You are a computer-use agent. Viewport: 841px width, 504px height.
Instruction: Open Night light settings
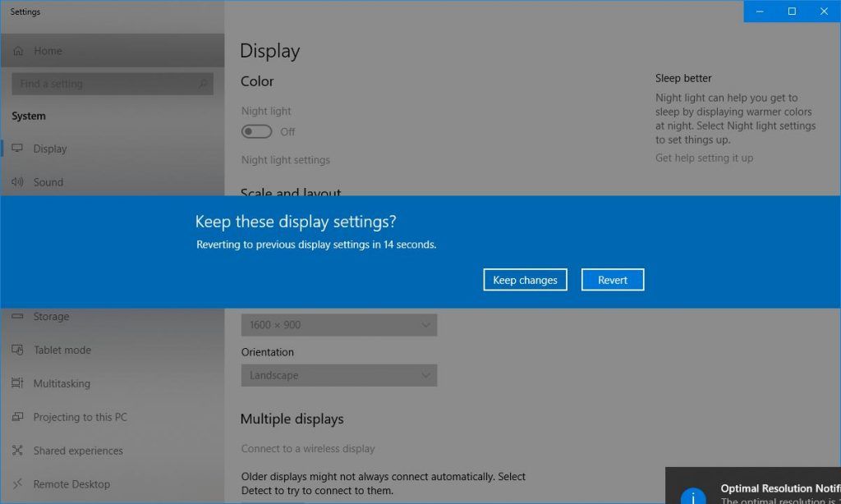click(x=286, y=159)
